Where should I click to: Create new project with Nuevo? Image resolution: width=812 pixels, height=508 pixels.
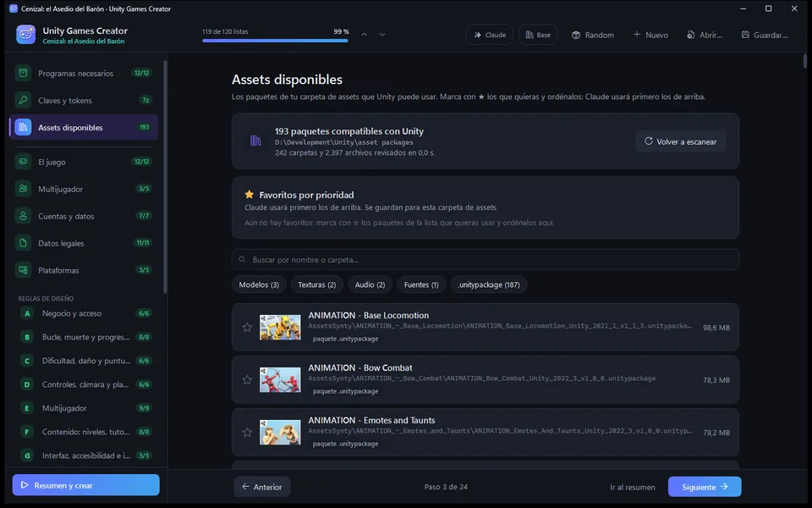click(x=650, y=35)
